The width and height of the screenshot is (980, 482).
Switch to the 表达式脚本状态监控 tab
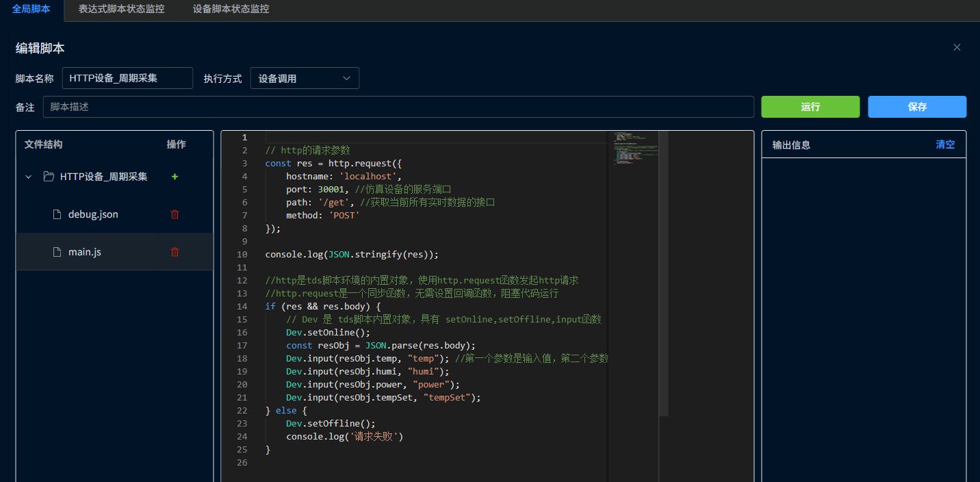[121, 9]
